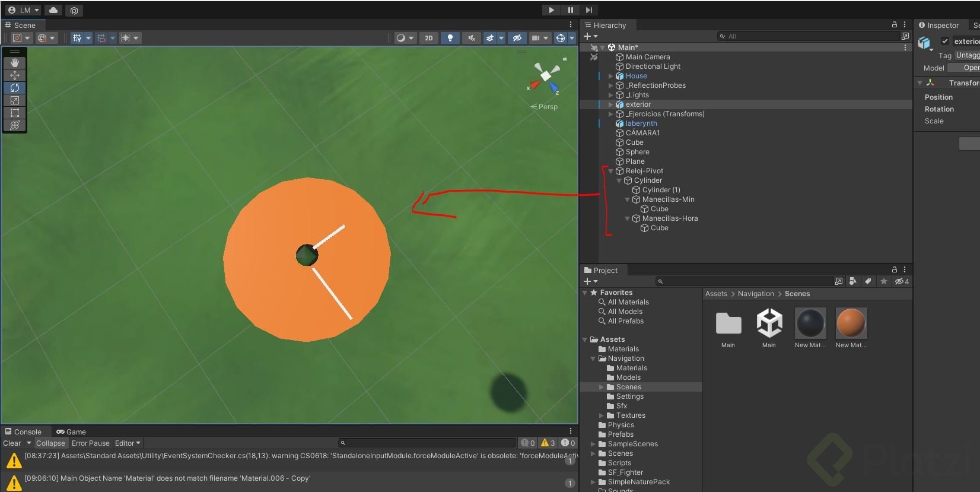Expand the House object in Hierarchy

click(x=611, y=76)
